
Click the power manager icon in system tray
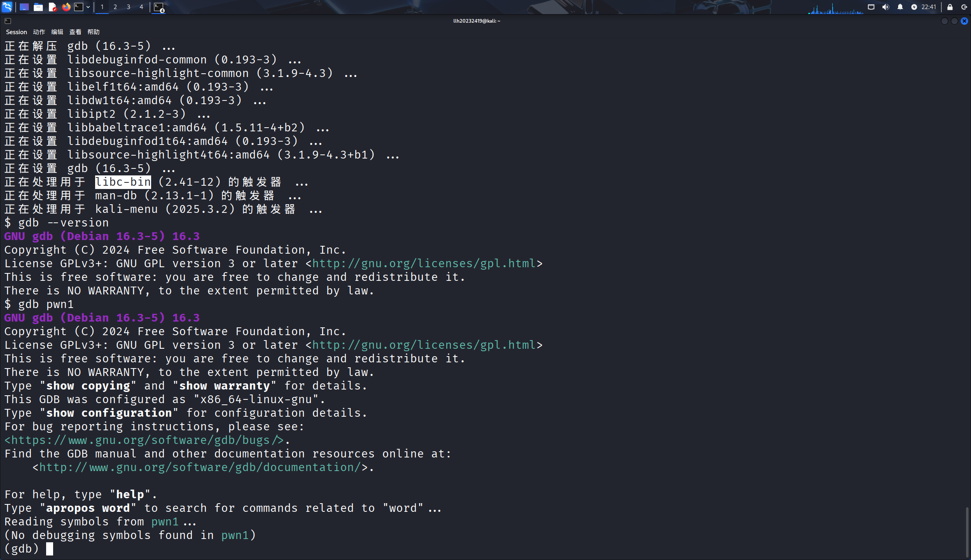[914, 7]
